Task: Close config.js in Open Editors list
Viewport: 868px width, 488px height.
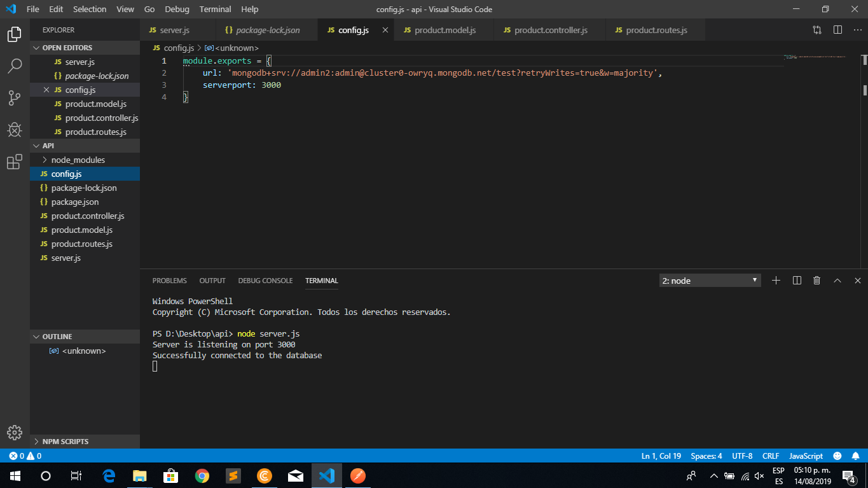Action: 46,90
